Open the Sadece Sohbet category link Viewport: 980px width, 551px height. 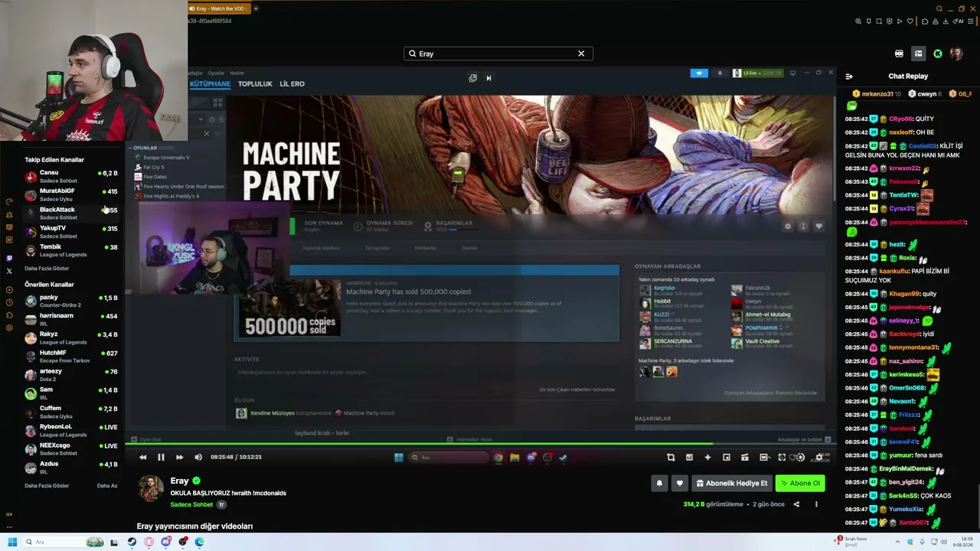pyautogui.click(x=191, y=504)
